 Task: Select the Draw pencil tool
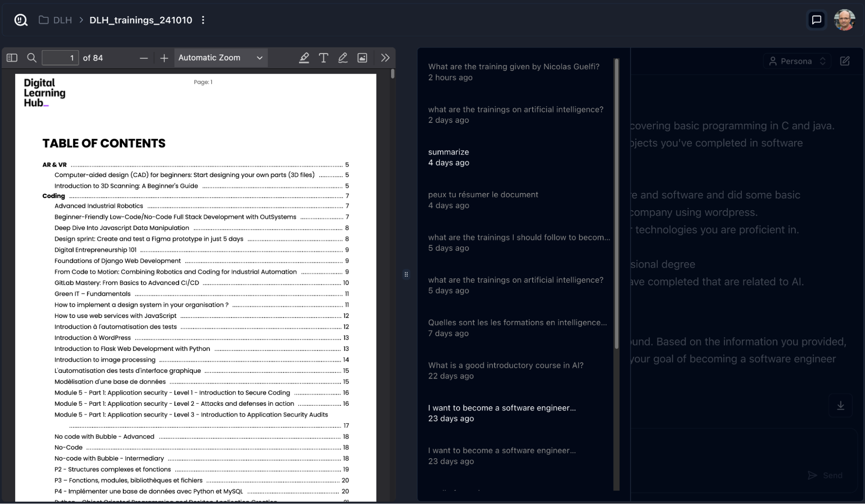tap(343, 58)
